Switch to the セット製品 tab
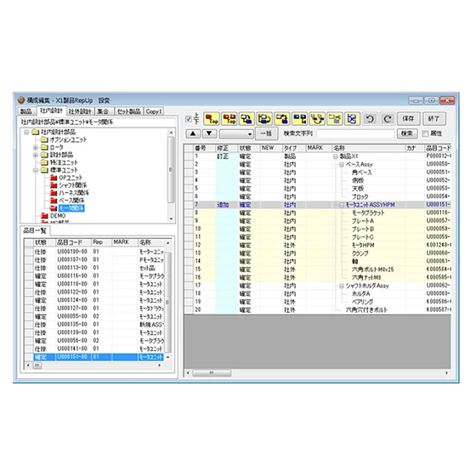The image size is (476, 476). pos(128,111)
